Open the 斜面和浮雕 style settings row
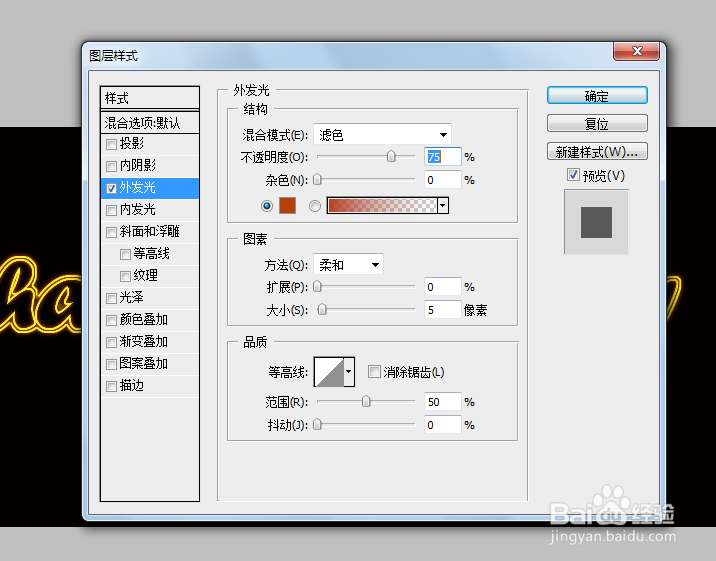Image resolution: width=716 pixels, height=561 pixels. pos(150,231)
